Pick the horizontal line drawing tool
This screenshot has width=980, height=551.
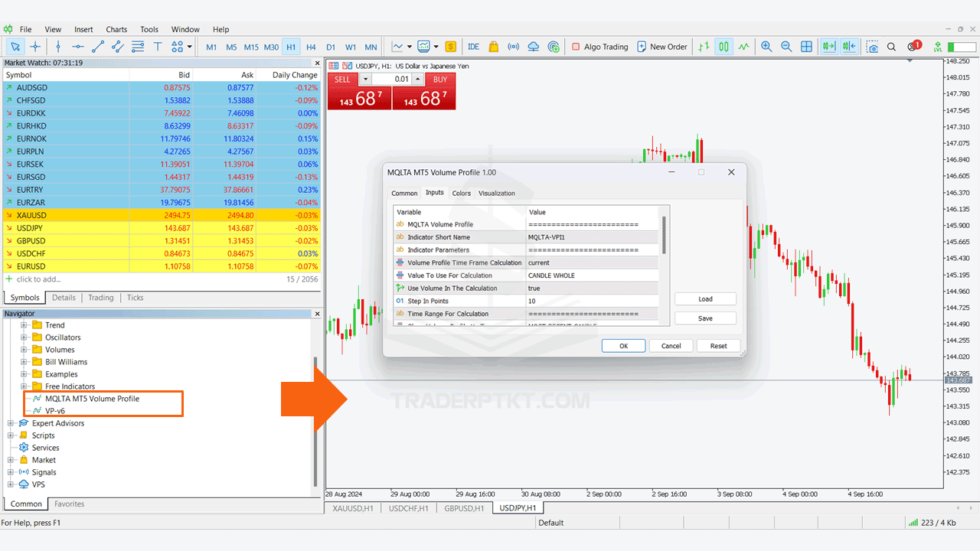pos(78,47)
